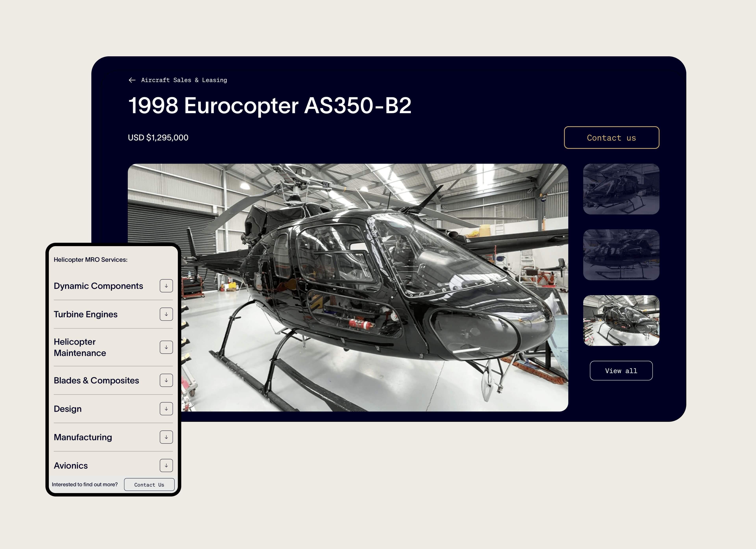Click the back arrow icon
This screenshot has width=756, height=549.
[132, 80]
